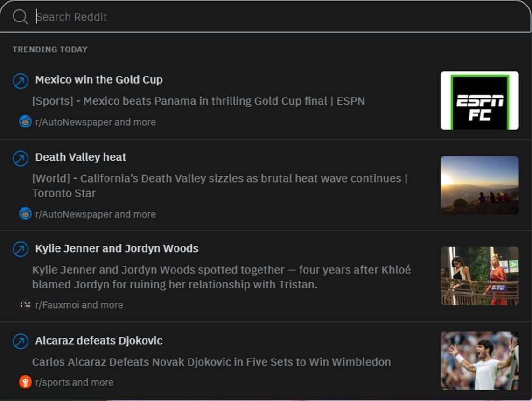Viewport: 532px width, 401px height.
Task: Click the Death Valley sunset thumbnail
Action: [x=480, y=185]
